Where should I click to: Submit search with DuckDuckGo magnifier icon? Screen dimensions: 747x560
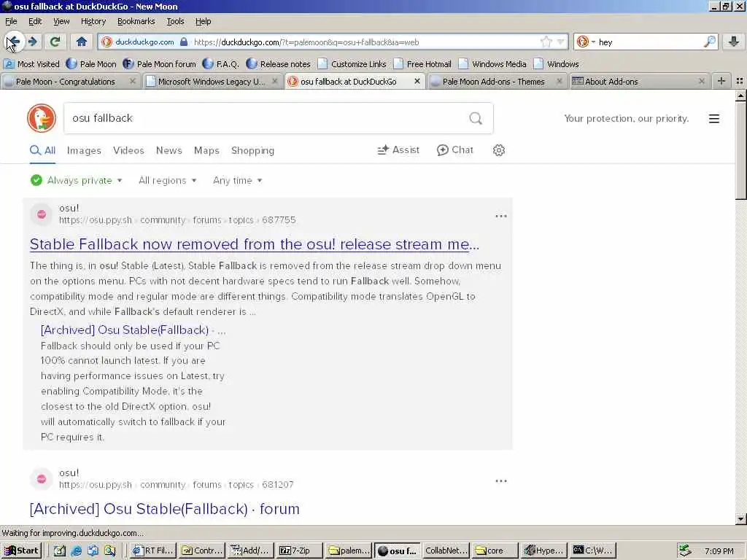(476, 118)
